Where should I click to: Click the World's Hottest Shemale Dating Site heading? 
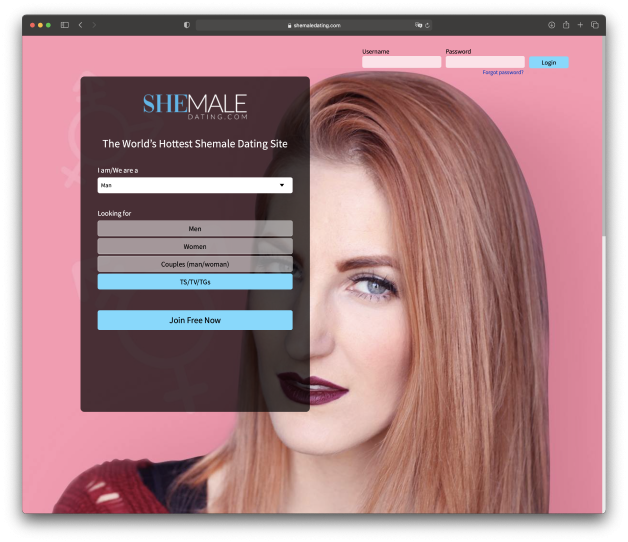[x=195, y=144]
